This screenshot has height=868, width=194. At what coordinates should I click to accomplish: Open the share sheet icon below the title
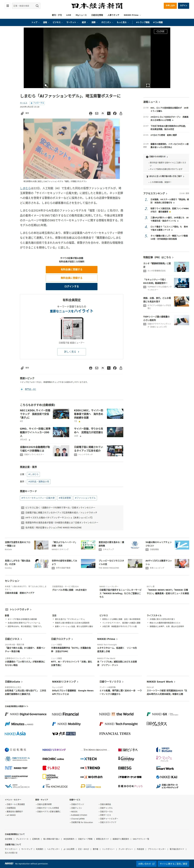point(121,114)
